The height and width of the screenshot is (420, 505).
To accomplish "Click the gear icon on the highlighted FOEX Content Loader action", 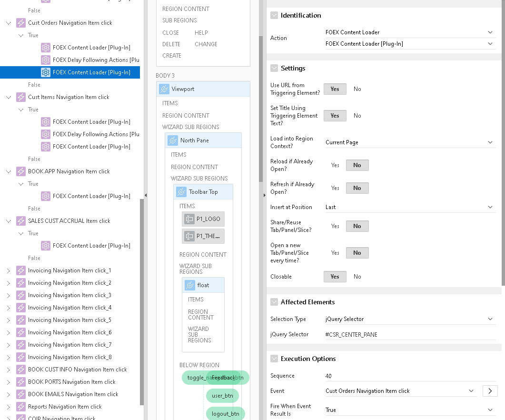I will coord(46,72).
